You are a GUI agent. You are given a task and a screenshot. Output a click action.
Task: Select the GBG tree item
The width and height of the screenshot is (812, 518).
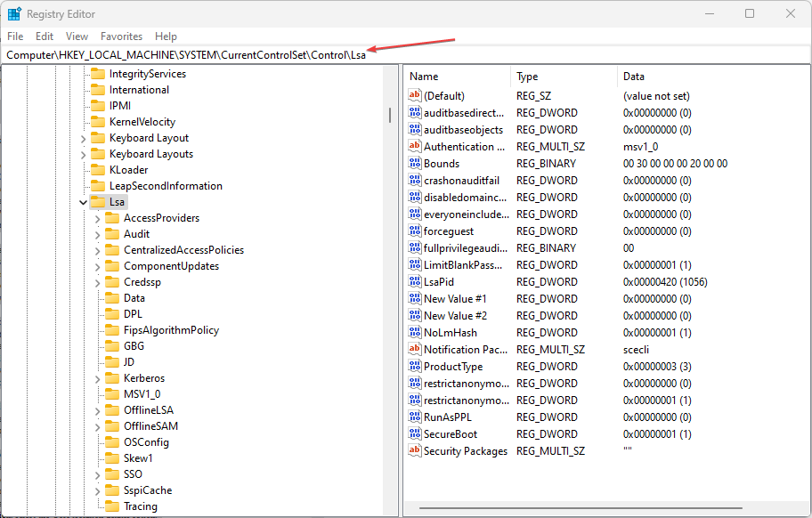134,345
